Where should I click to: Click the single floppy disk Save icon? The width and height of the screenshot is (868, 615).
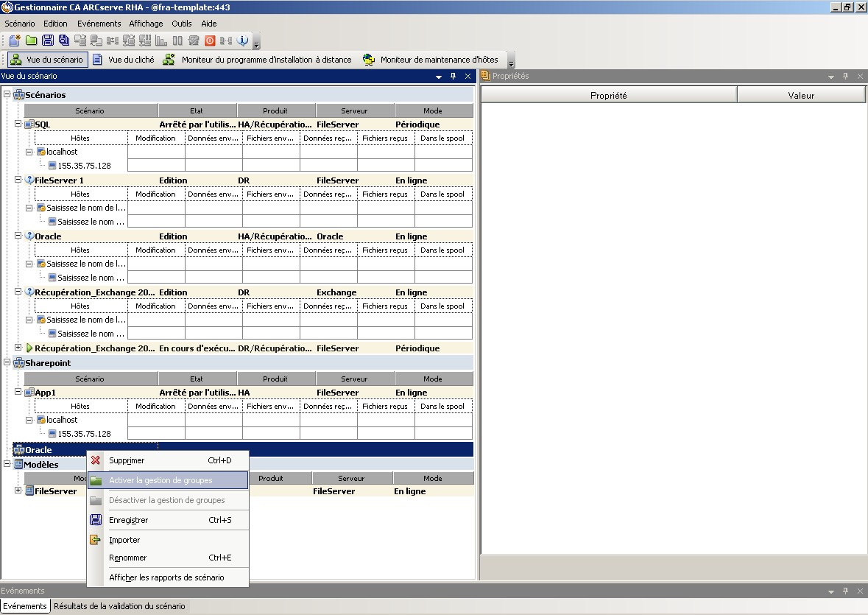48,41
